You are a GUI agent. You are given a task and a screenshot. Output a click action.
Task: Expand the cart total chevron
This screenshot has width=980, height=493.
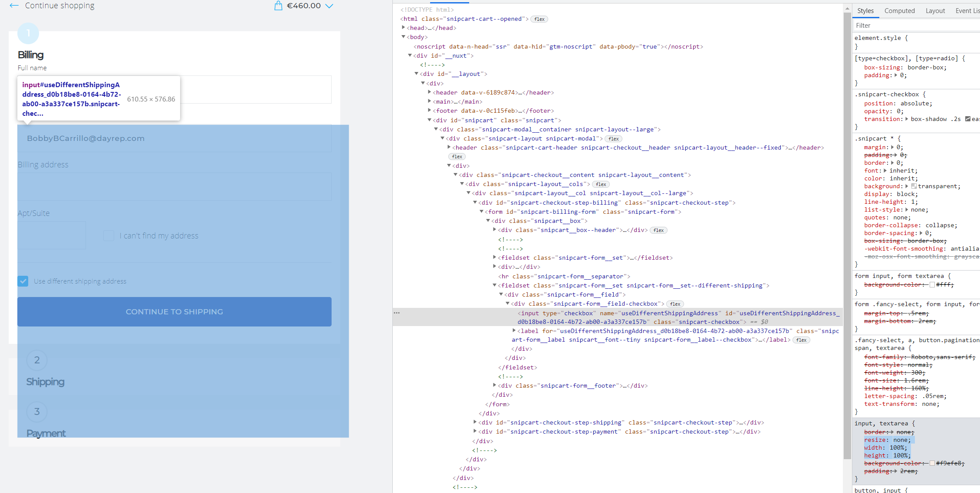(x=329, y=6)
